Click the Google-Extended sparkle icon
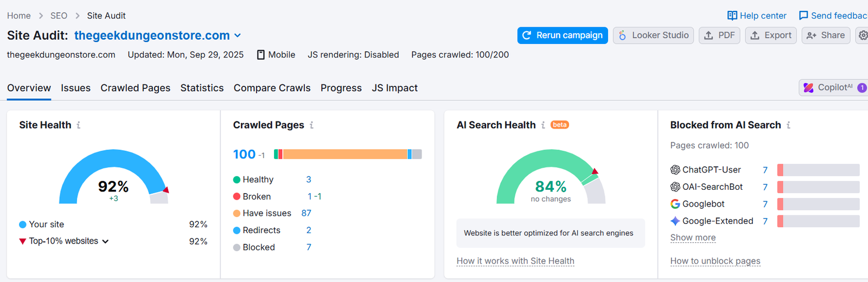The height and width of the screenshot is (282, 868). pyautogui.click(x=675, y=221)
